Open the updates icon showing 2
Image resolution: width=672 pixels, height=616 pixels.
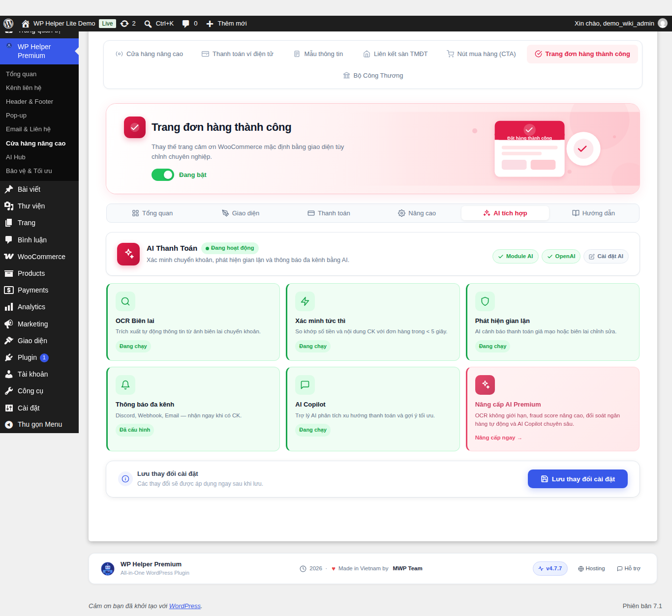(x=124, y=24)
